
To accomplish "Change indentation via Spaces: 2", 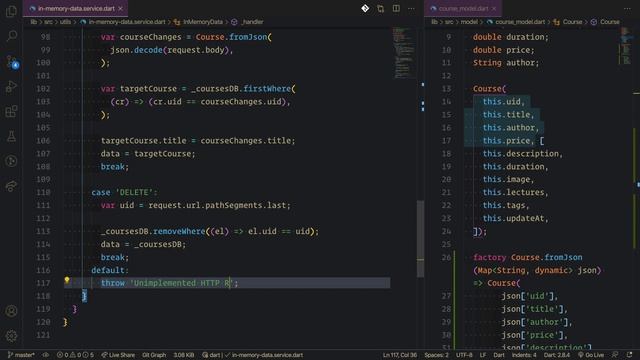I will 436,355.
